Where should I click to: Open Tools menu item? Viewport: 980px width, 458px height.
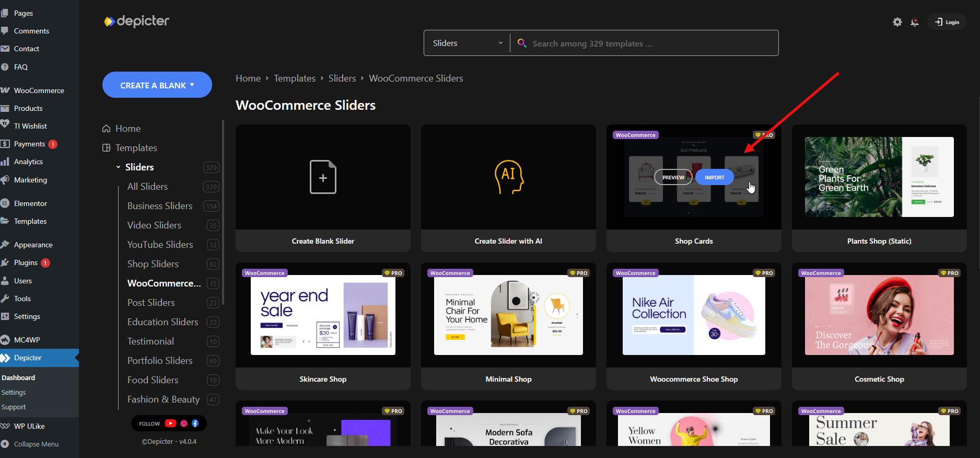(x=22, y=299)
